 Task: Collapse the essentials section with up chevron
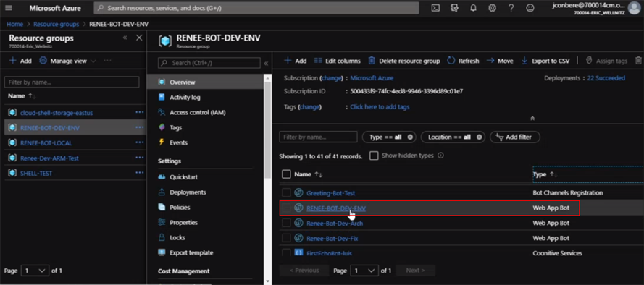pos(532,118)
